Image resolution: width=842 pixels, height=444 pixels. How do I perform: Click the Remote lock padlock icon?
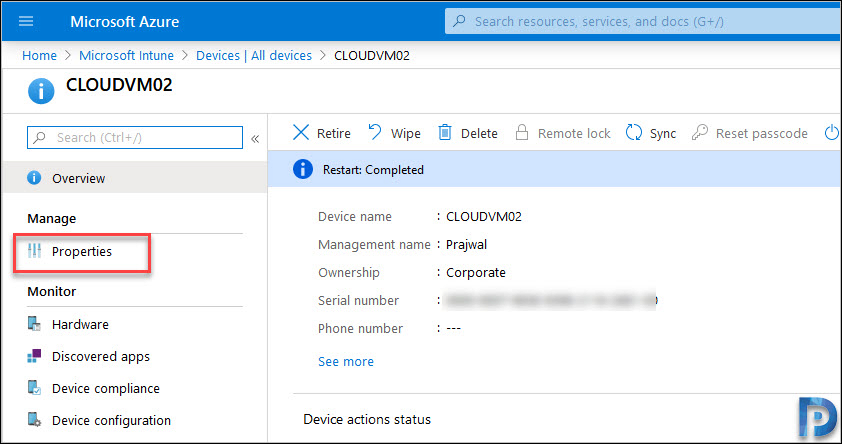(521, 132)
